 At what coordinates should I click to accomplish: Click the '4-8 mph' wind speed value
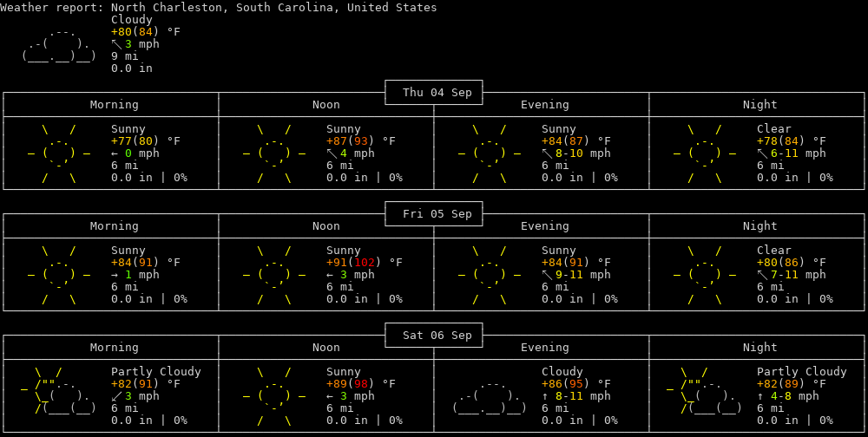(795, 396)
